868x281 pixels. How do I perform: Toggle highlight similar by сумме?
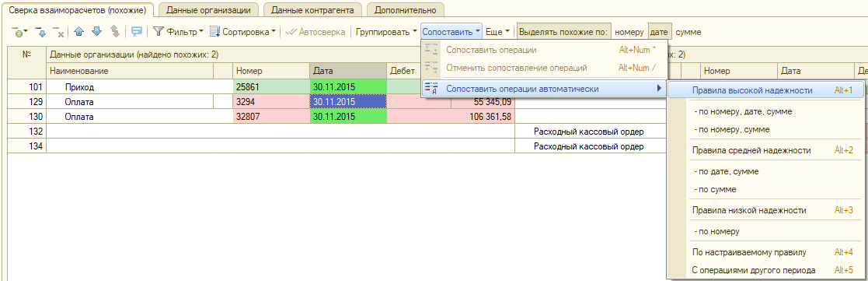point(688,32)
